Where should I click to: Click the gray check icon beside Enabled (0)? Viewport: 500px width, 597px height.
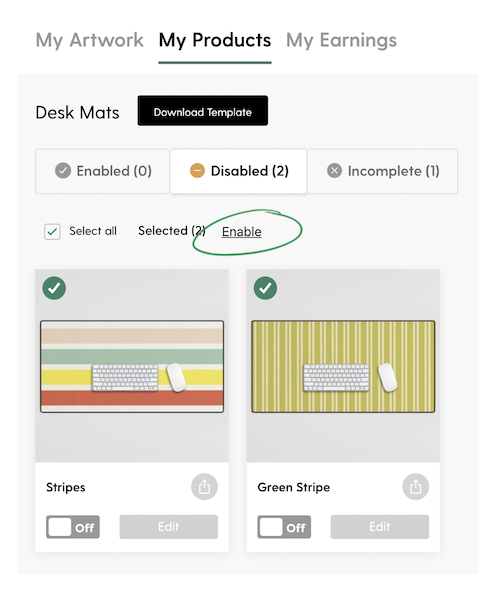pos(63,171)
